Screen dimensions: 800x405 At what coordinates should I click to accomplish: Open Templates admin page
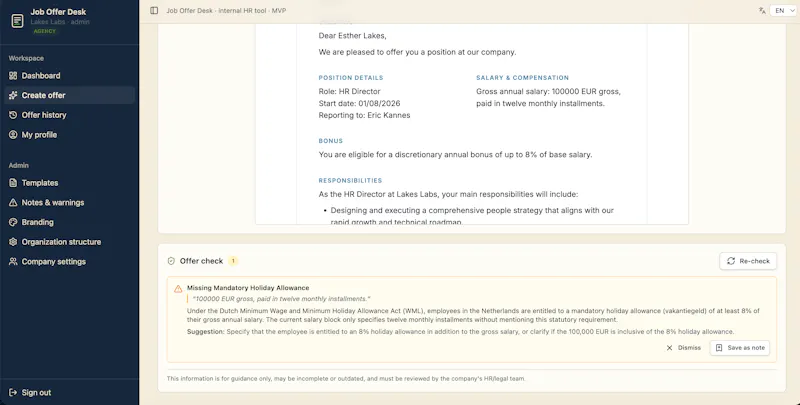tap(69, 183)
